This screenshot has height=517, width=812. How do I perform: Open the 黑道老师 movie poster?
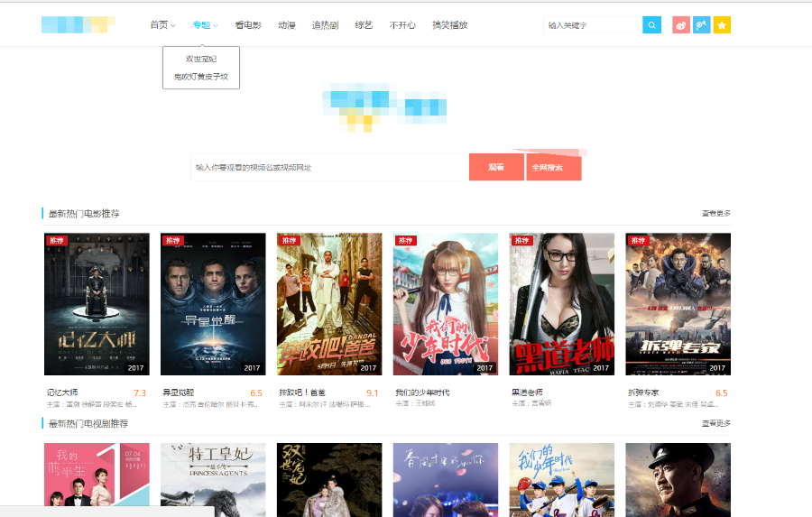click(x=562, y=304)
